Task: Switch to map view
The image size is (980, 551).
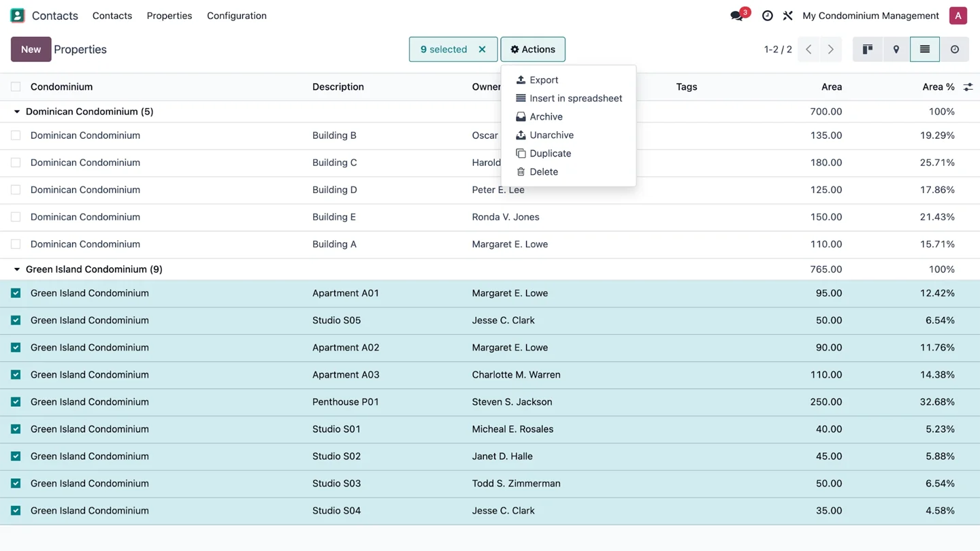Action: pyautogui.click(x=896, y=49)
